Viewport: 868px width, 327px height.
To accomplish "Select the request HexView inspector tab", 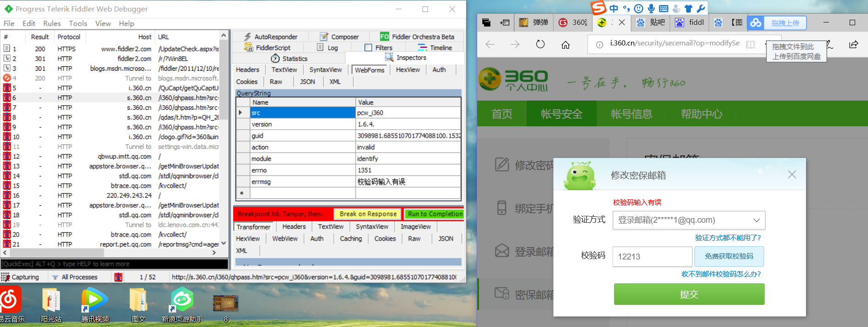I will [x=408, y=70].
